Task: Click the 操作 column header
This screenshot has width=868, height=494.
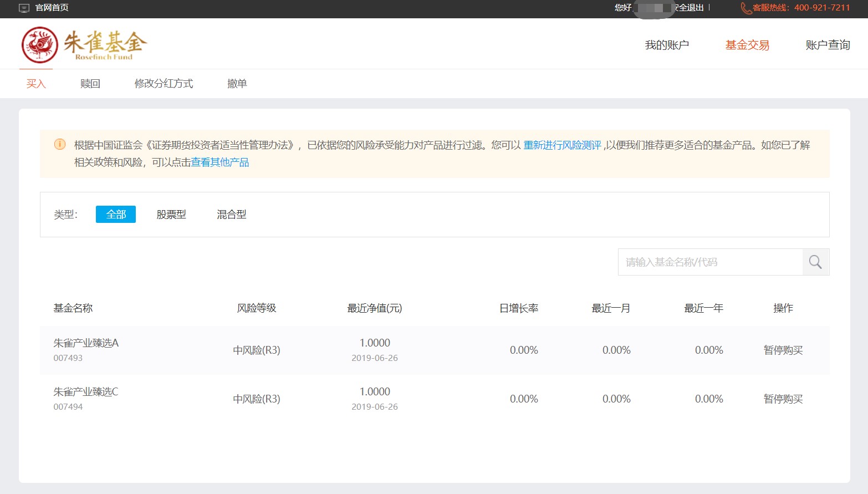Action: click(x=783, y=308)
